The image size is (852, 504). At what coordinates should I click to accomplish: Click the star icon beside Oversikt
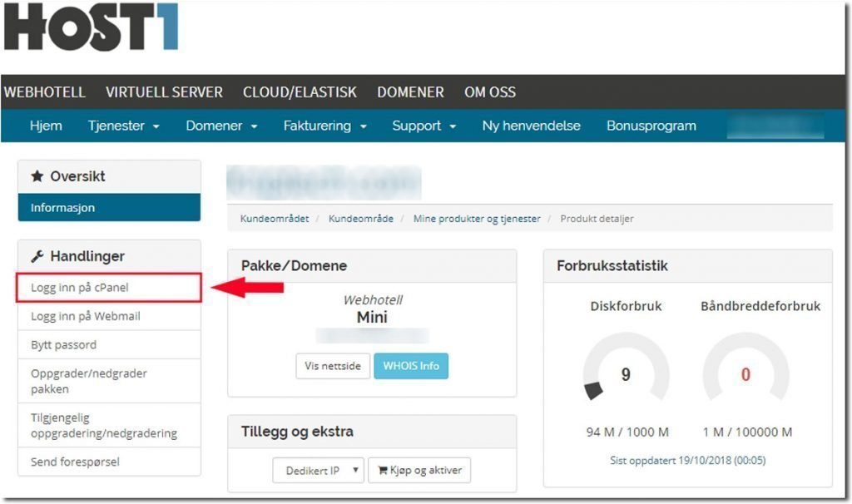tap(37, 176)
